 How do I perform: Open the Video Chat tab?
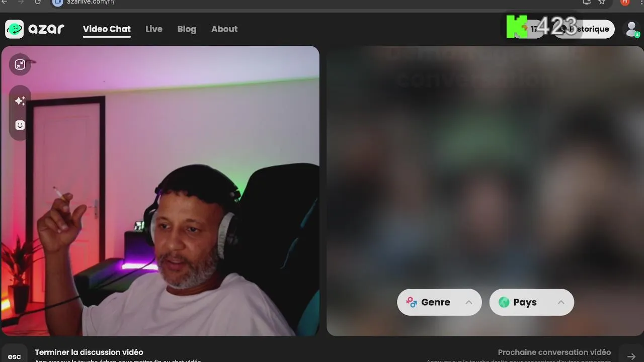tap(107, 29)
